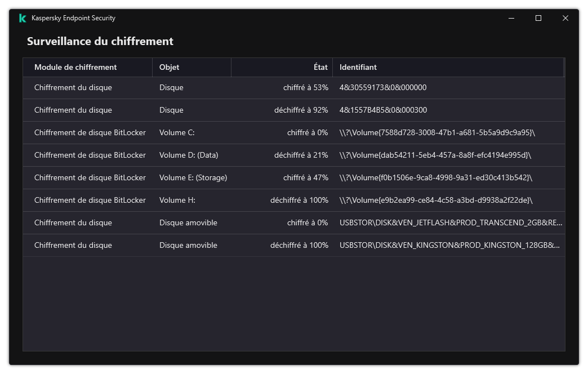The height and width of the screenshot is (374, 588).
Task: Click the 'Kaspersky Endpoint Security' title text
Action: [74, 17]
